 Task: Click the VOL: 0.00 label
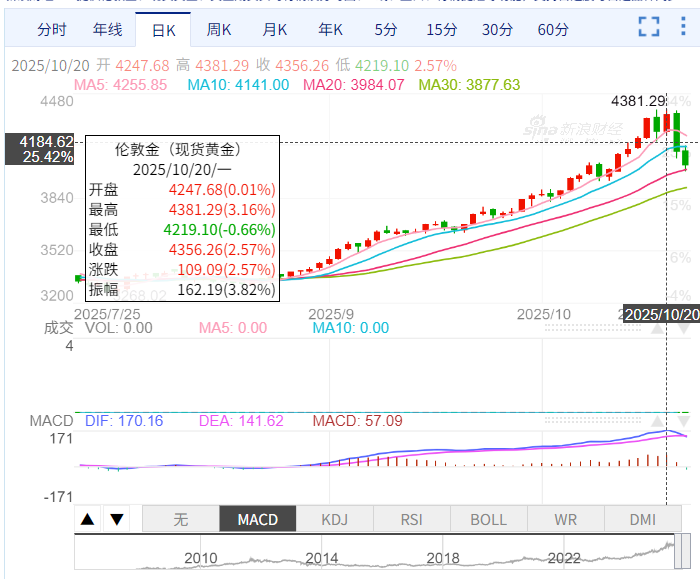tap(119, 328)
